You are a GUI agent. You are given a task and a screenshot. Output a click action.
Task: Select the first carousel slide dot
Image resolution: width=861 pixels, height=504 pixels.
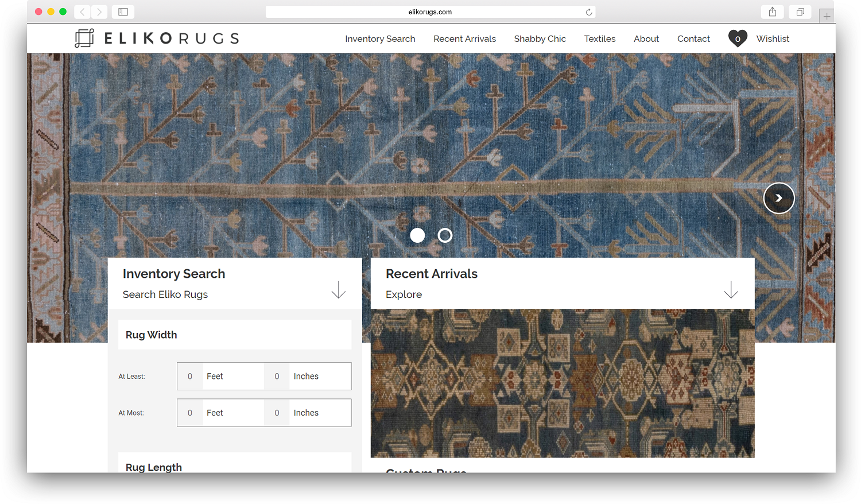click(x=417, y=235)
